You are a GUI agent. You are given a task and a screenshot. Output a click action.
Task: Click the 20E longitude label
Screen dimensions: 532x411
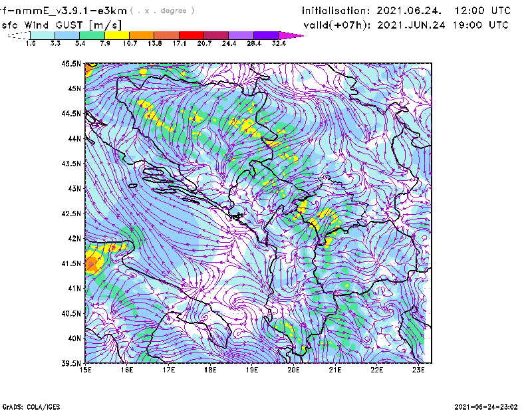tap(293, 370)
